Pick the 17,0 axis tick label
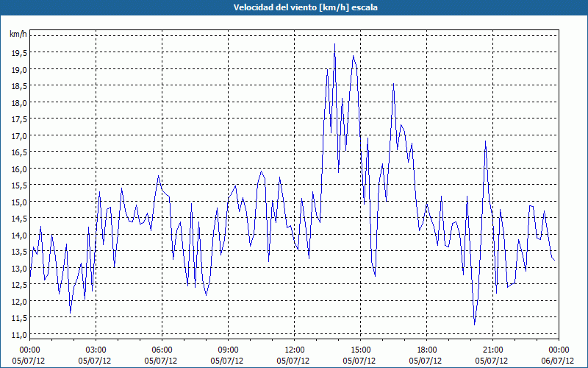Viewport: 588px width, 368px height. (x=20, y=136)
